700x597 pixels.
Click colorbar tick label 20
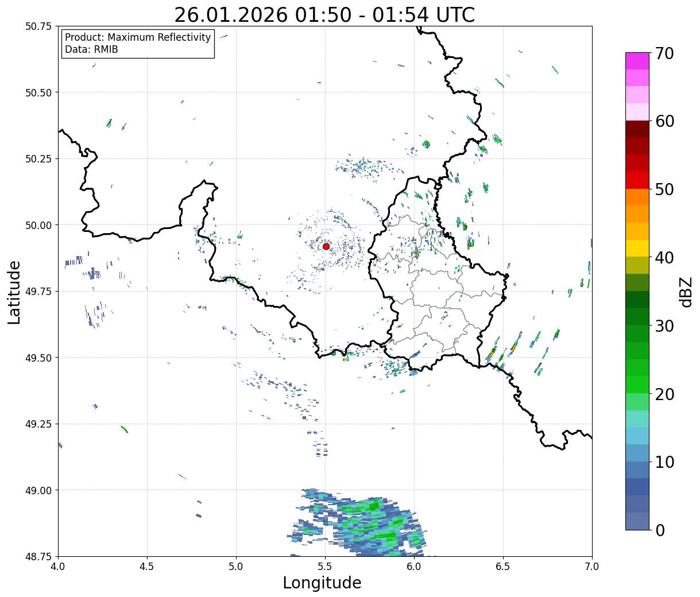click(664, 394)
